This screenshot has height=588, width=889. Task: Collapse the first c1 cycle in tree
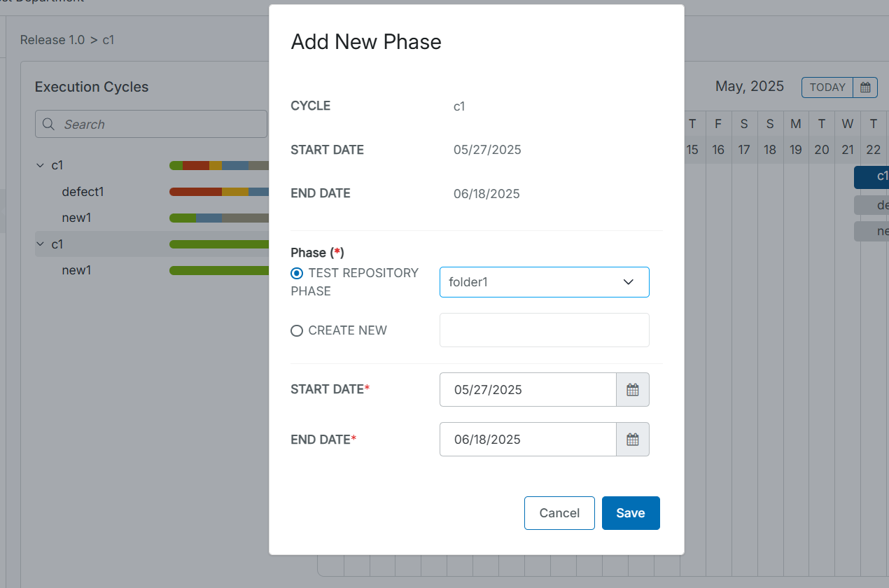40,166
